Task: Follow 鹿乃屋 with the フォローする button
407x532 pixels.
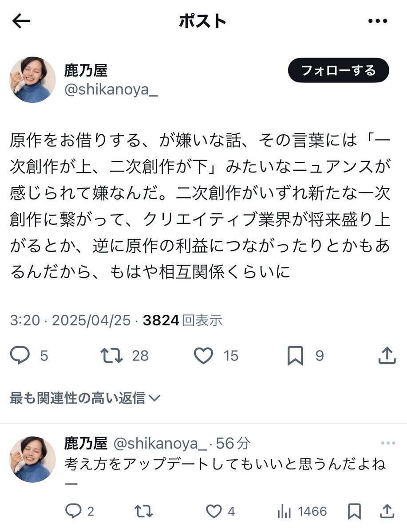Action: click(338, 70)
